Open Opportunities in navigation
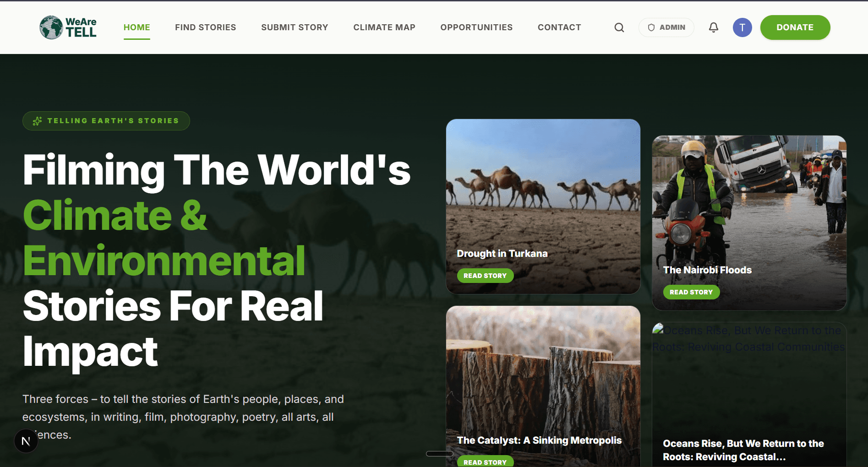 click(476, 27)
